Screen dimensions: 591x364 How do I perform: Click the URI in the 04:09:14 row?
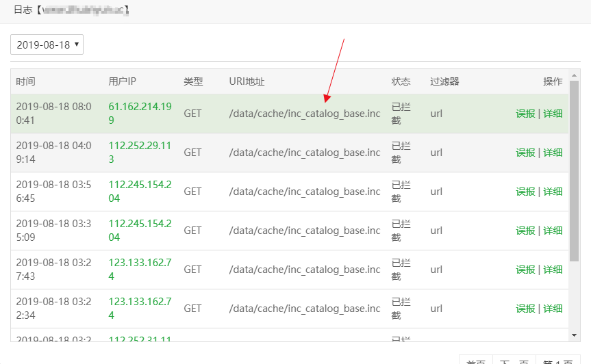click(305, 153)
